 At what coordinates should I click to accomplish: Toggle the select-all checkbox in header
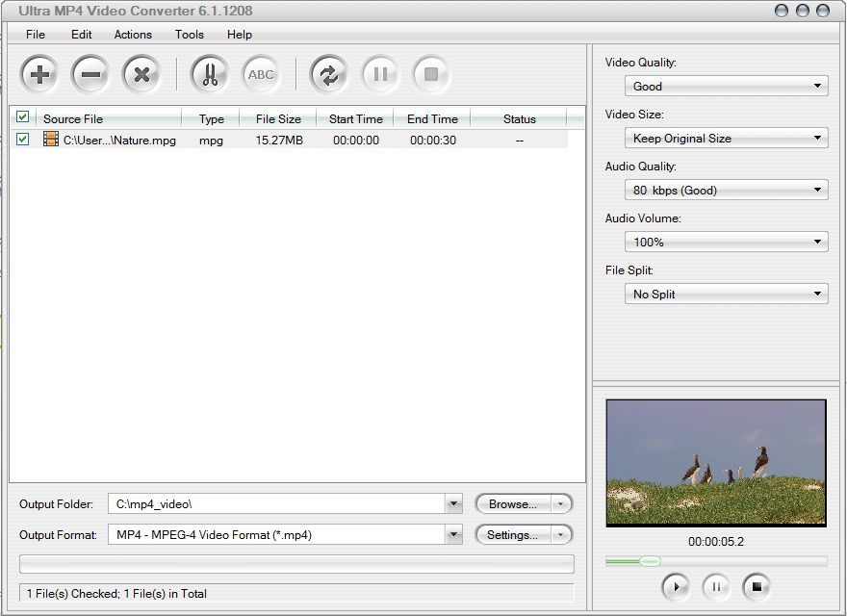(x=24, y=118)
